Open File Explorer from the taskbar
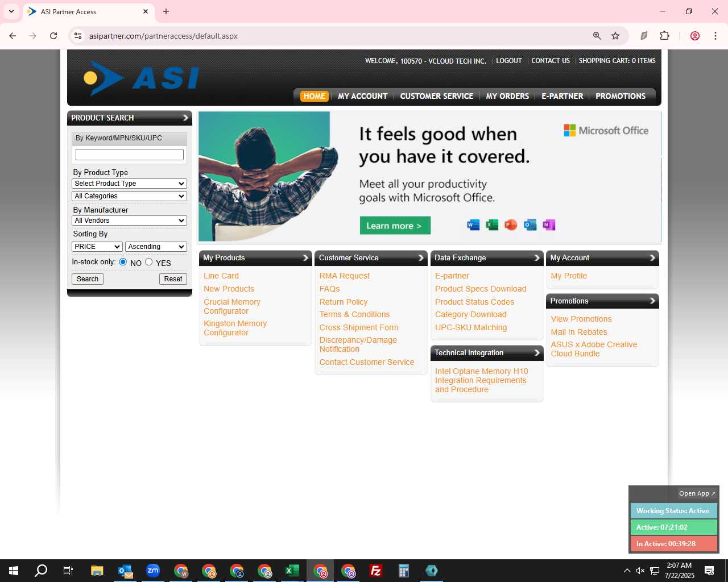Image resolution: width=728 pixels, height=582 pixels. tap(97, 571)
